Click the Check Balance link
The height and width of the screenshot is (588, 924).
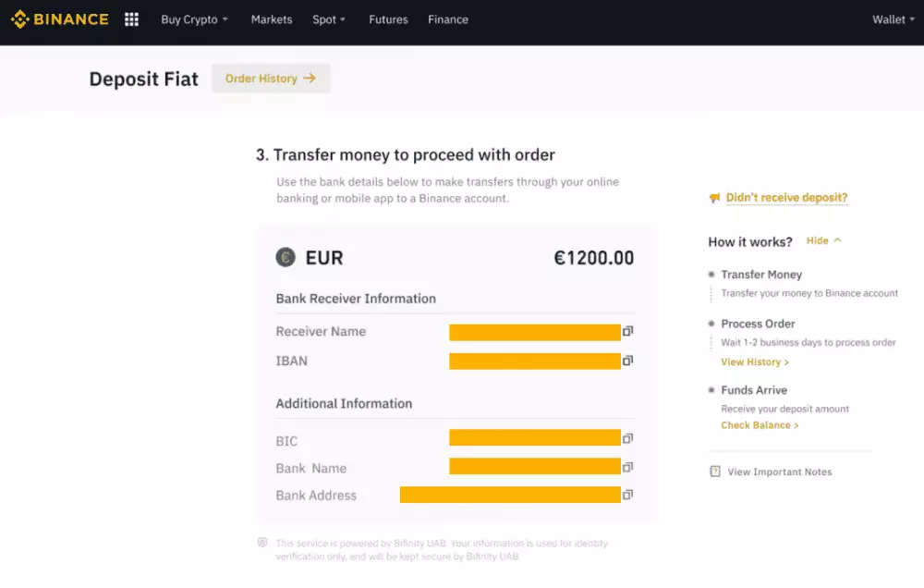pos(760,425)
